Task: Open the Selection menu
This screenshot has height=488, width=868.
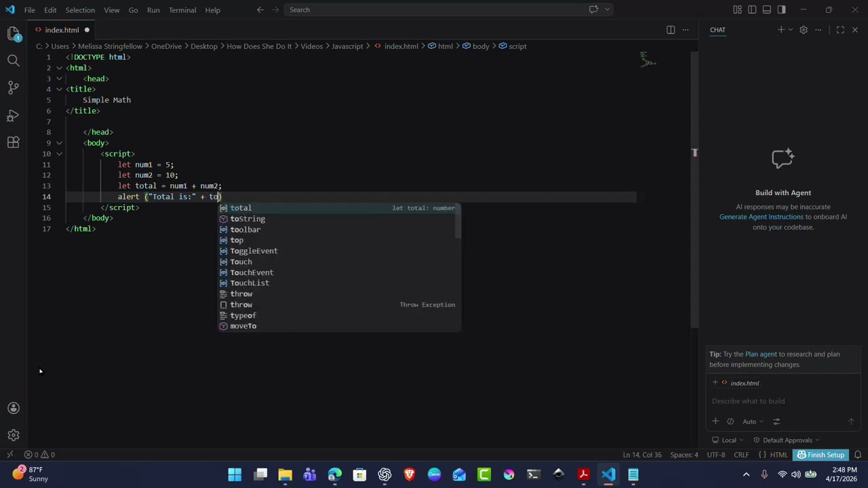Action: (x=80, y=9)
